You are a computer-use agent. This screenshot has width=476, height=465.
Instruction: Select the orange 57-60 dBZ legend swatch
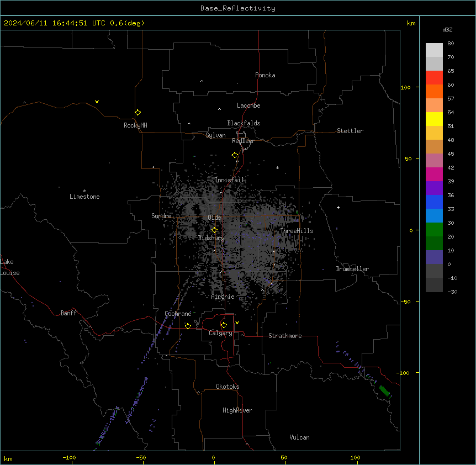[x=434, y=91]
